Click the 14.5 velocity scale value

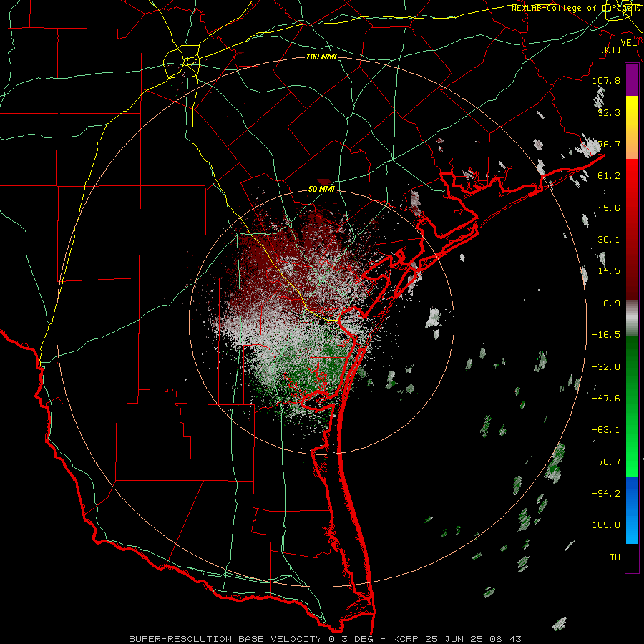coord(609,271)
